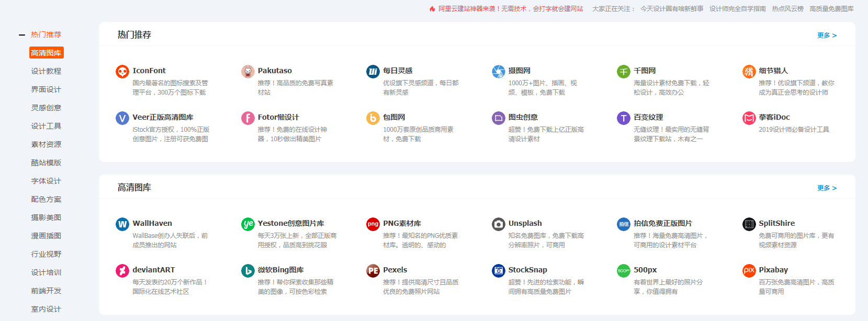Click the IconFont site icon
Image resolution: width=868 pixels, height=321 pixels.
tap(122, 72)
